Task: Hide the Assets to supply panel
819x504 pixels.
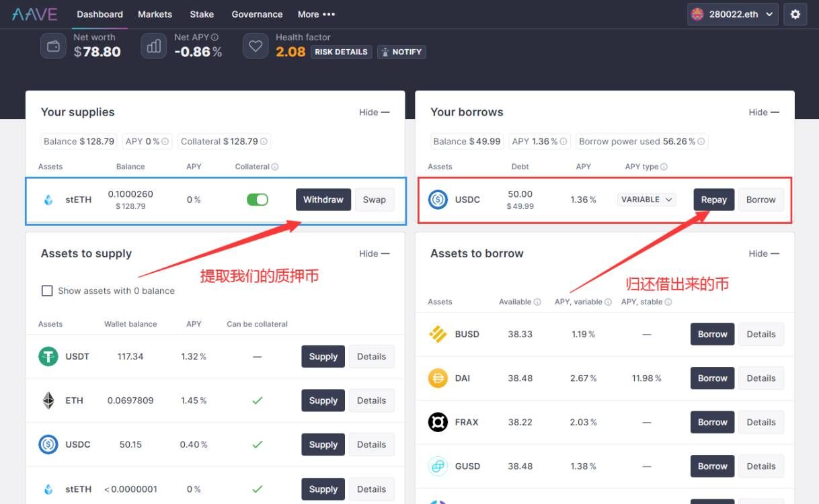Action: [x=374, y=253]
